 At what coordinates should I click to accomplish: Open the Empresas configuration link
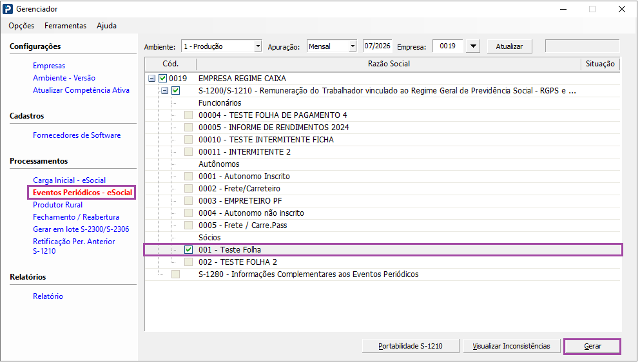click(x=49, y=66)
